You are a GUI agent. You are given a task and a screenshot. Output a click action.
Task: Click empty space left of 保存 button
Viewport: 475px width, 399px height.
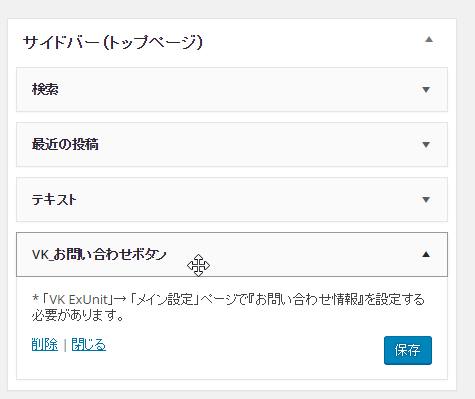tap(245, 350)
